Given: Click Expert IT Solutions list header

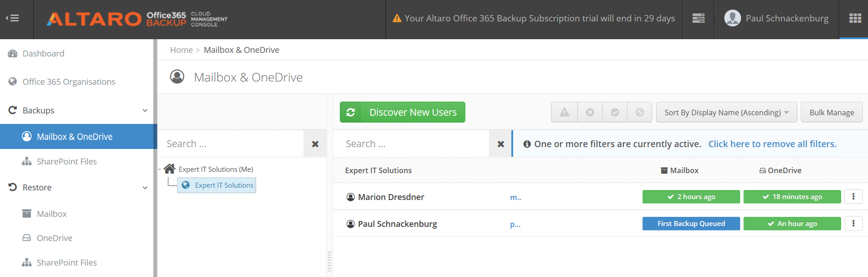Looking at the screenshot, I should (x=378, y=170).
